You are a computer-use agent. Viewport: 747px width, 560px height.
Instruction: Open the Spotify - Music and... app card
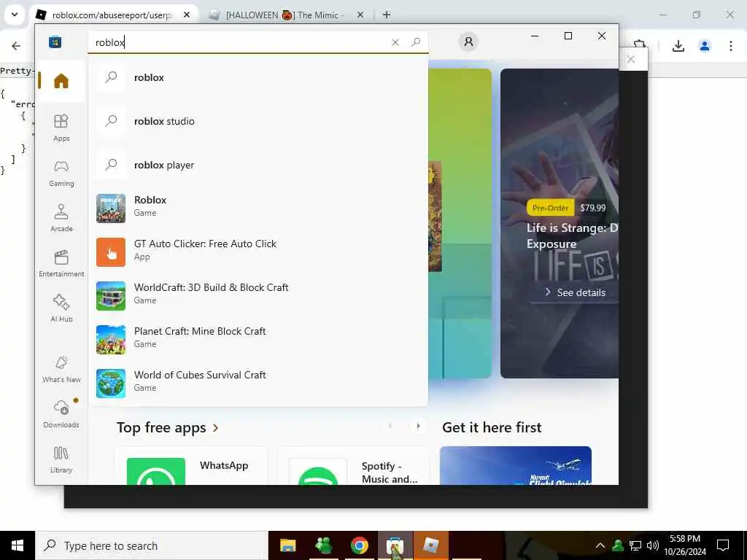pos(353,466)
